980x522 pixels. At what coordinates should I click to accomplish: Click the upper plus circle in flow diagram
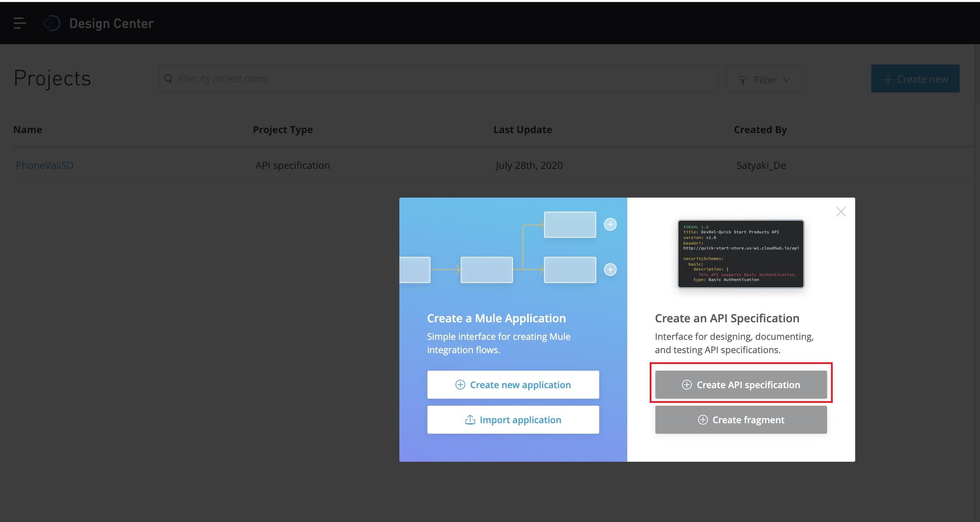point(610,224)
